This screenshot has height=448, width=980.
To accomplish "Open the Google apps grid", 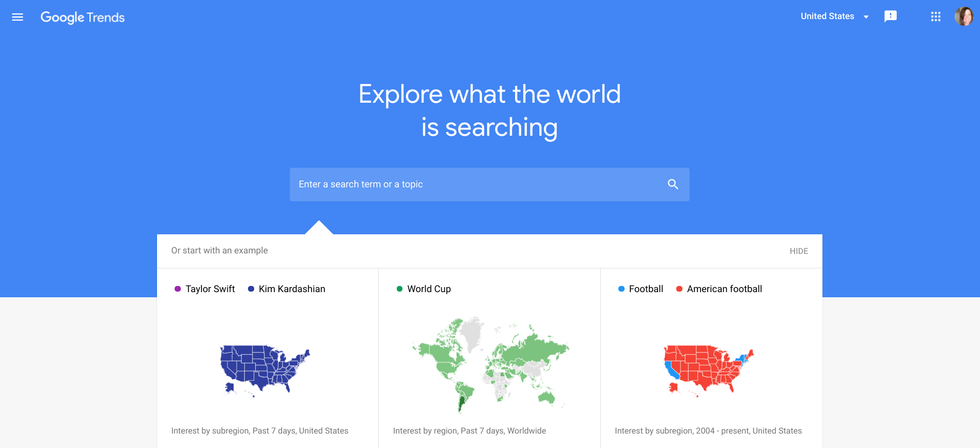I will (x=936, y=17).
